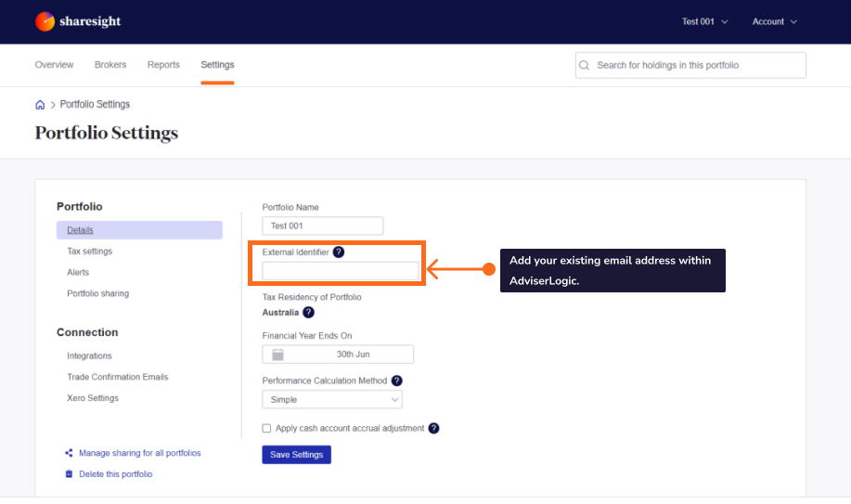
Task: Open Tax settings in sidebar
Action: pyautogui.click(x=89, y=251)
